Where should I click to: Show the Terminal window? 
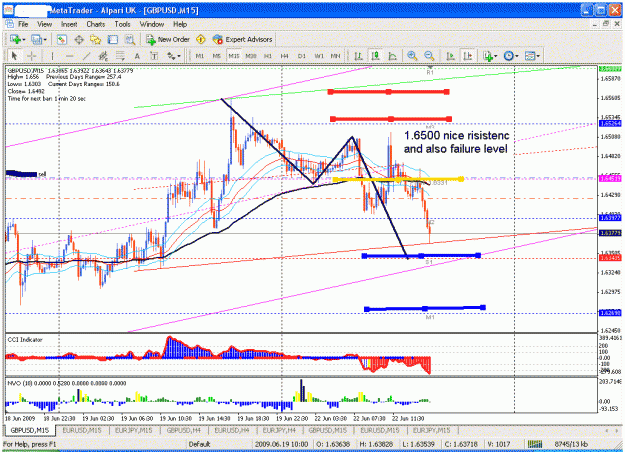click(113, 39)
